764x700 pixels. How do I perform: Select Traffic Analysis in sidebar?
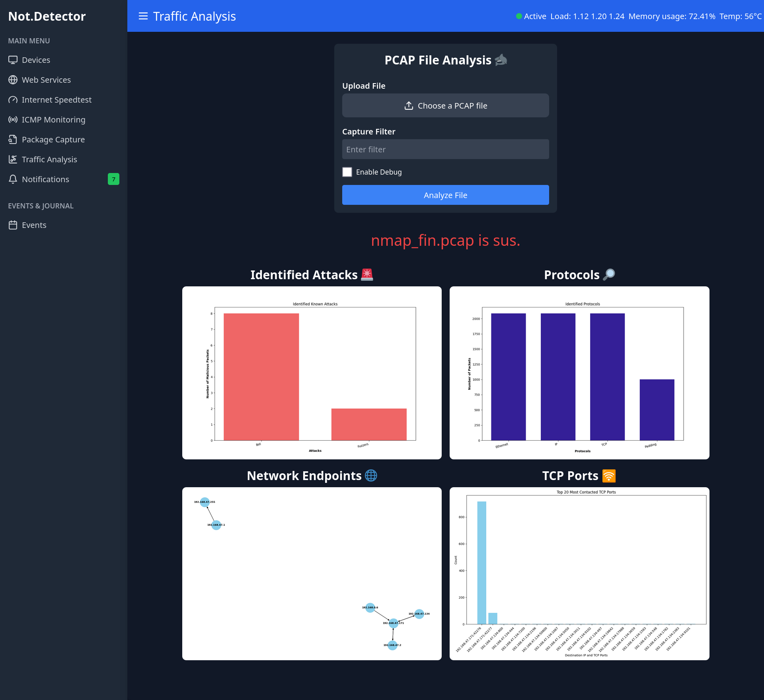click(64, 159)
